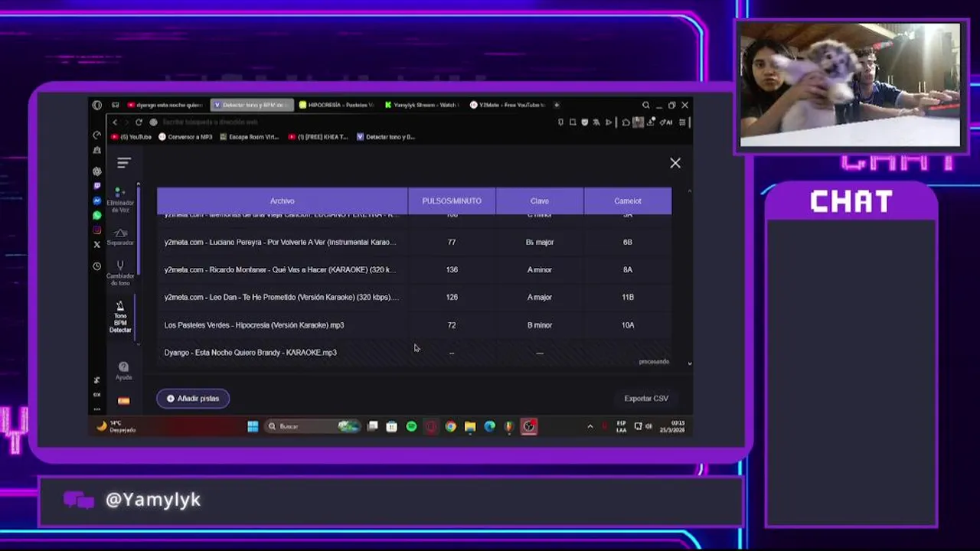Close the results panel with X

click(675, 163)
